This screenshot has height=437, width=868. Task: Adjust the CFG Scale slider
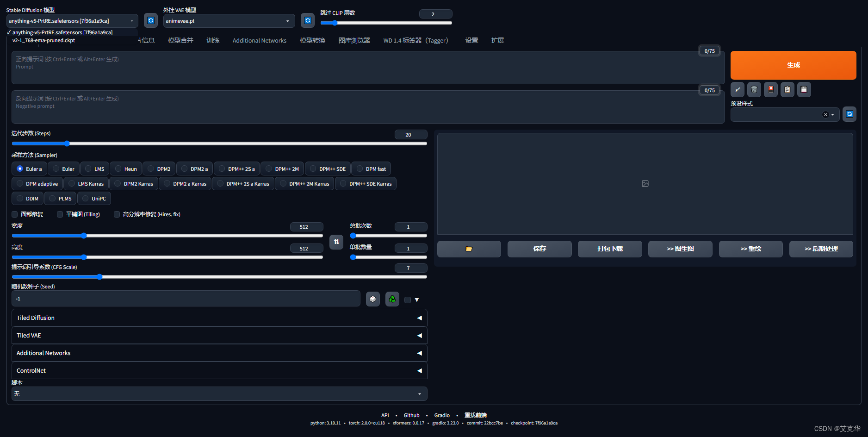219,277
